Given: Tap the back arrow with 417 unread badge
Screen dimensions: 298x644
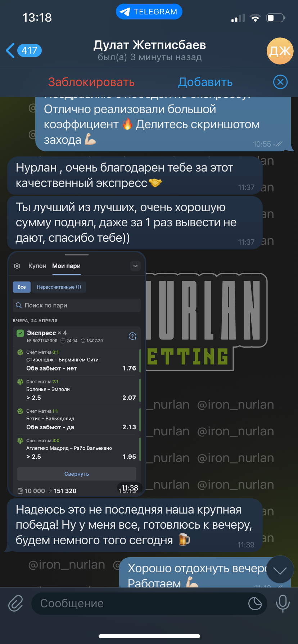Looking at the screenshot, I should coord(24,50).
